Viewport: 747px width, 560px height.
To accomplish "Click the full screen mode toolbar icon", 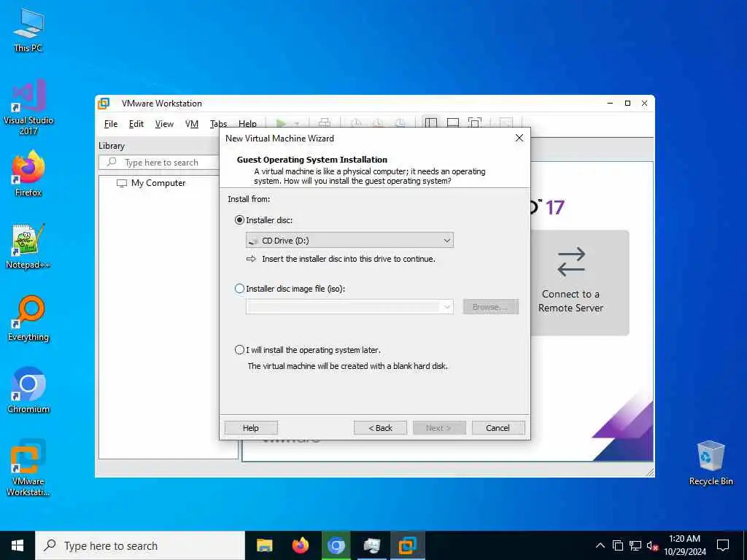I will 475,123.
